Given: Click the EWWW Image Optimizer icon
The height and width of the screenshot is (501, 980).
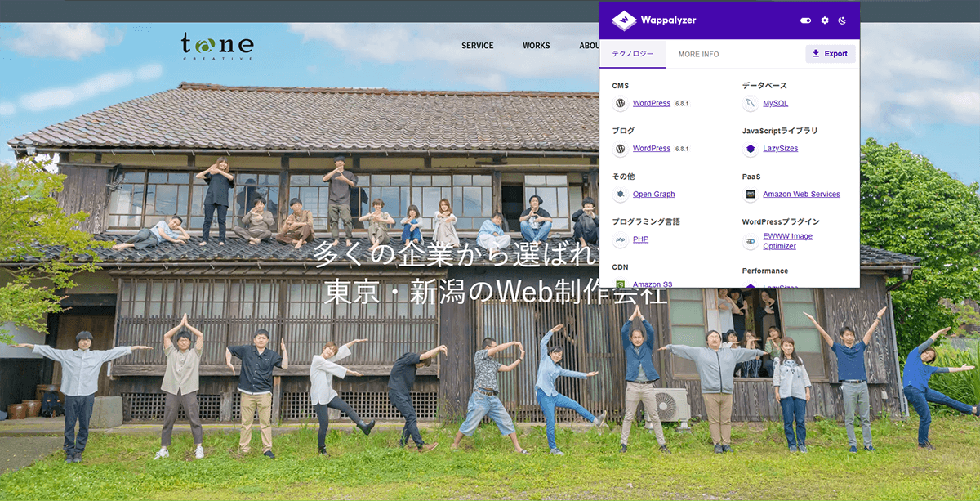Looking at the screenshot, I should point(750,242).
